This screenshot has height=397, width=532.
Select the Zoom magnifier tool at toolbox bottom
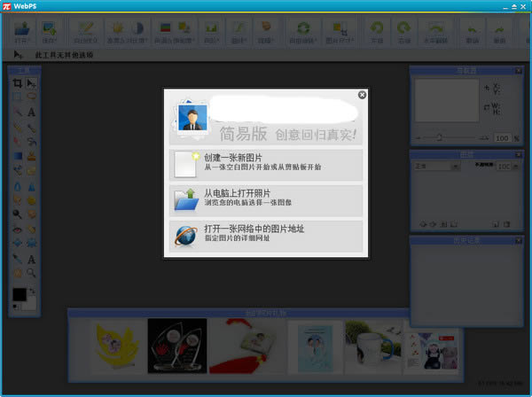(x=32, y=273)
